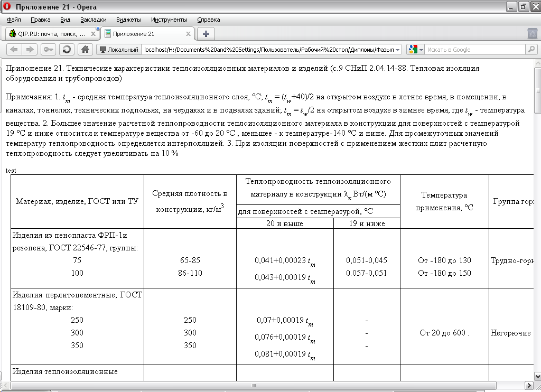Screen dimensions: 541x392
Task: Click the 'Материал, изделие, ГОСТ или ТУ' header
Action: pyautogui.click(x=77, y=201)
